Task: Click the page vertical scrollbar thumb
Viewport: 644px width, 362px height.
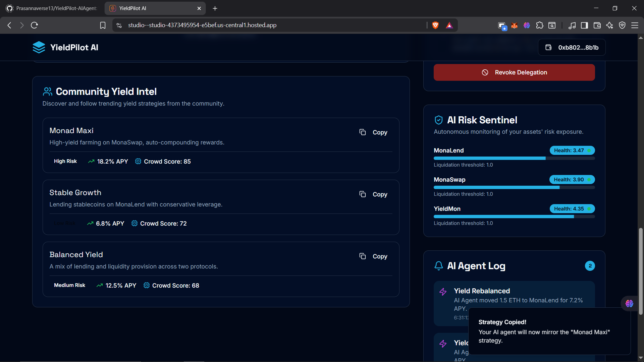Action: tap(641, 271)
